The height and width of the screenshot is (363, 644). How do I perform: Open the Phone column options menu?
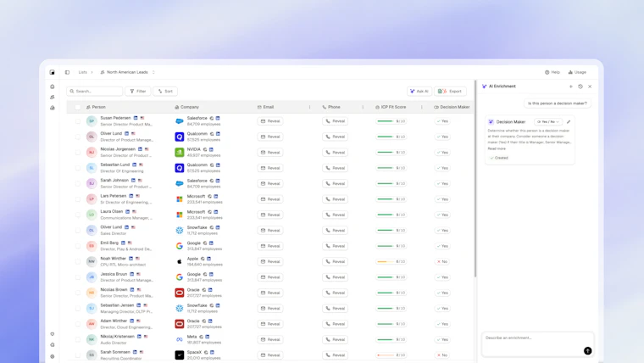click(363, 108)
